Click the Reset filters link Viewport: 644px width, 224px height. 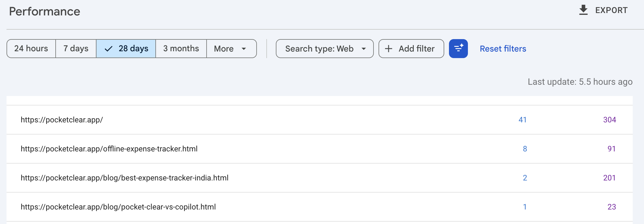pos(503,49)
